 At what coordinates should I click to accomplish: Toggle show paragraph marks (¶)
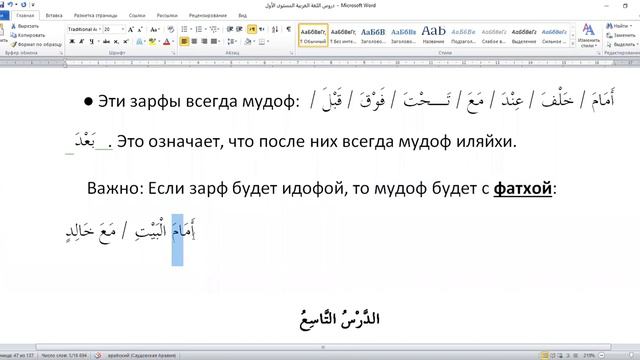pyautogui.click(x=289, y=29)
